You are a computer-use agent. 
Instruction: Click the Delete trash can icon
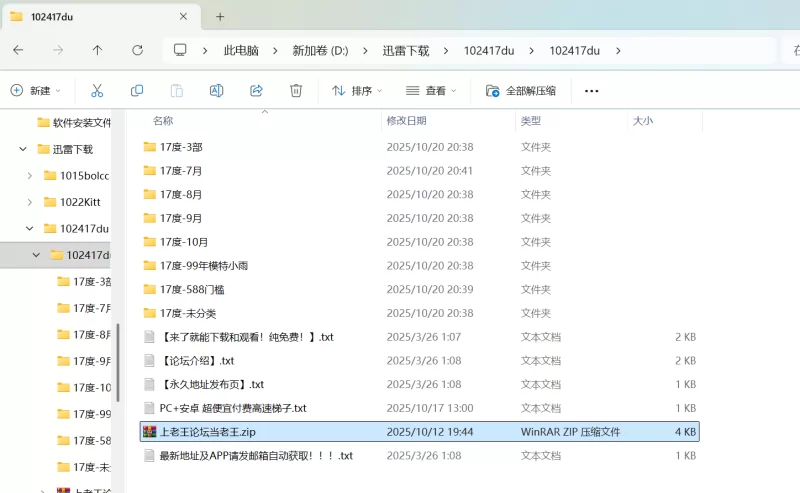[296, 90]
